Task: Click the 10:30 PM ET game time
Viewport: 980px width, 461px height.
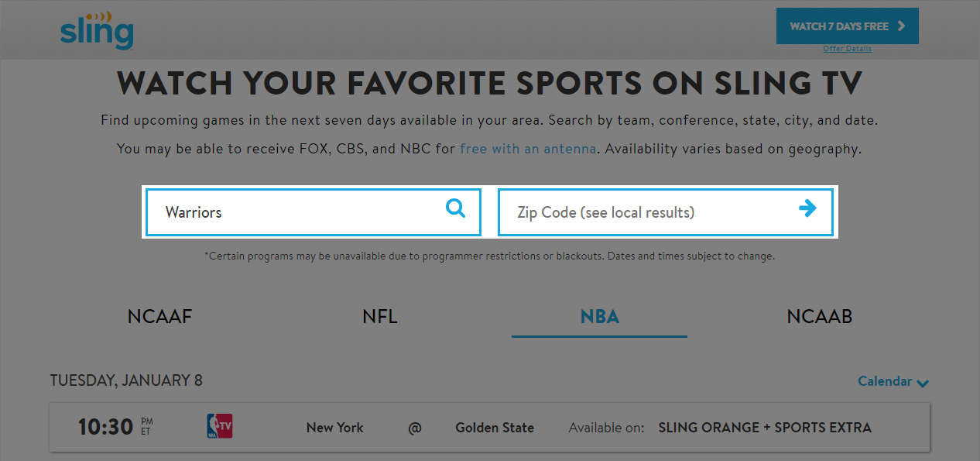Action: click(115, 428)
